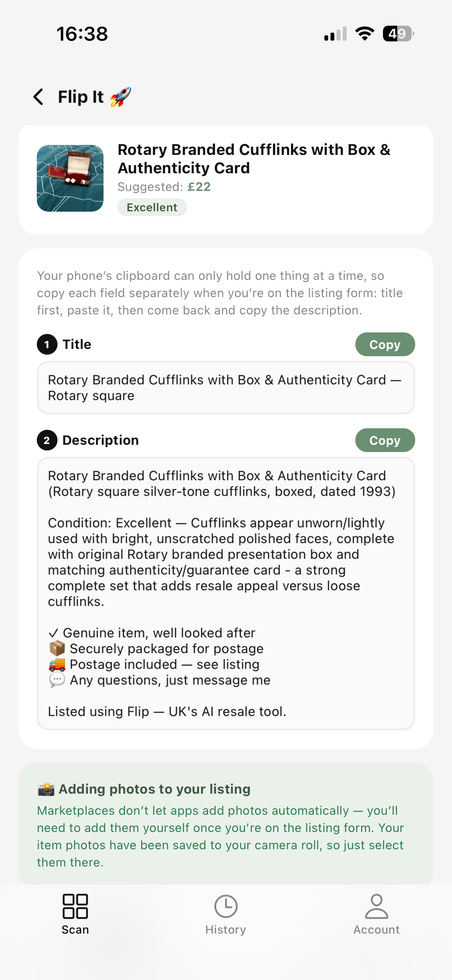Select the title text field

point(226,388)
